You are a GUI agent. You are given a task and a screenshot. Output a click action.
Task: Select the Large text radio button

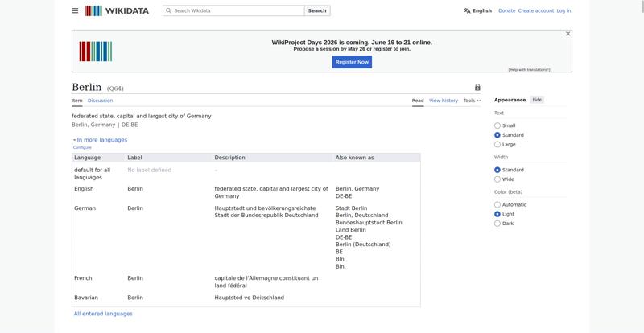[497, 145]
